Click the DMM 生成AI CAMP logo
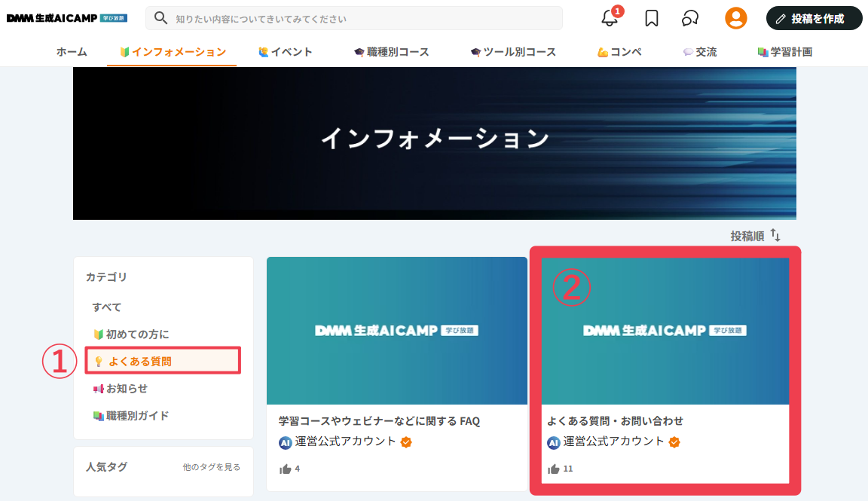Screen dimensions: 868x501 [66, 18]
